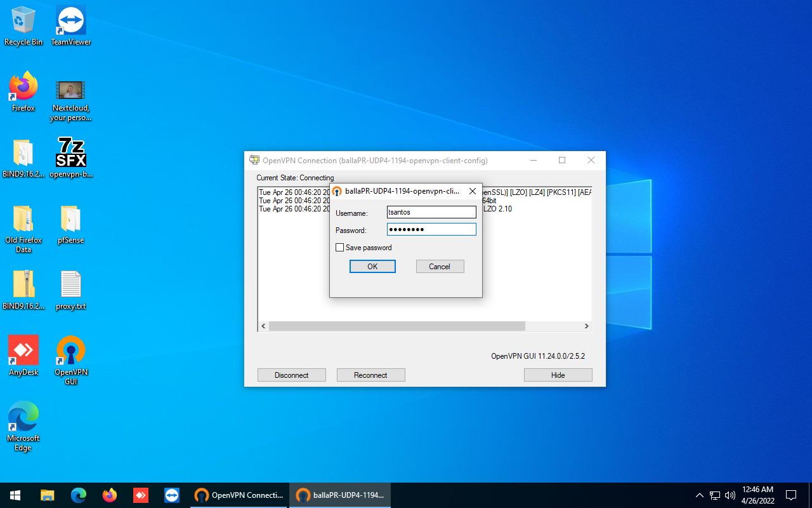The height and width of the screenshot is (508, 812).
Task: Open proxy.txt on the desktop
Action: [70, 284]
